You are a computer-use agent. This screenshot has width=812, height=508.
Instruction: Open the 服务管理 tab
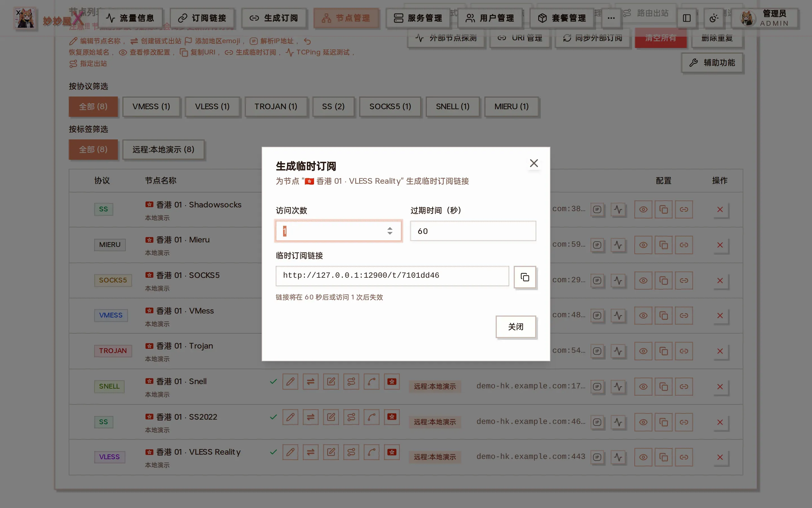click(x=418, y=18)
